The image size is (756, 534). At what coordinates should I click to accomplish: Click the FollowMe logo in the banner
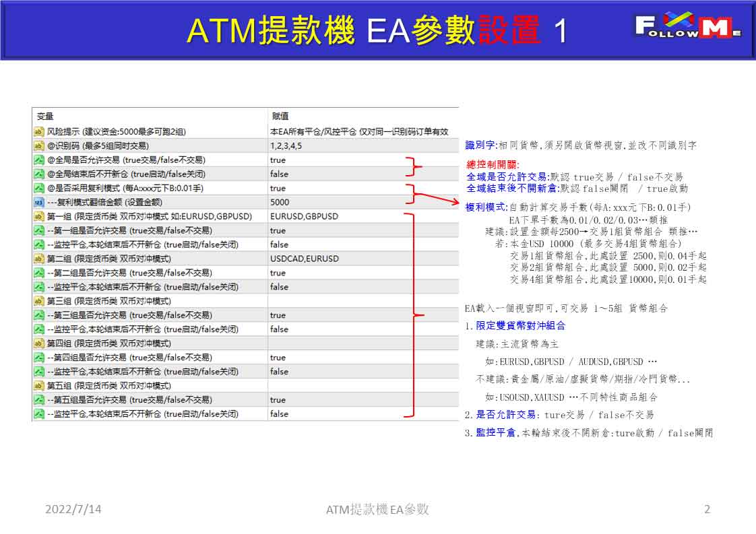tap(688, 26)
